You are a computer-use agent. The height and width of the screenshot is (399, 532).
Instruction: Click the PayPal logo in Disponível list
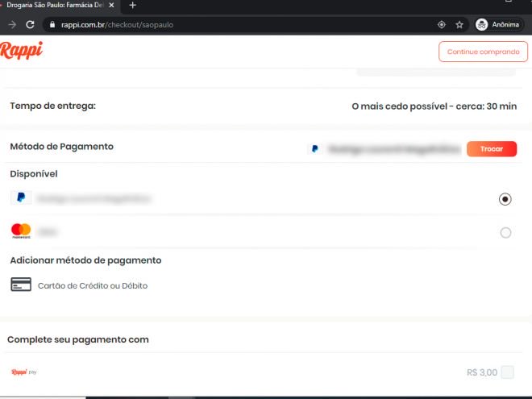(21, 197)
